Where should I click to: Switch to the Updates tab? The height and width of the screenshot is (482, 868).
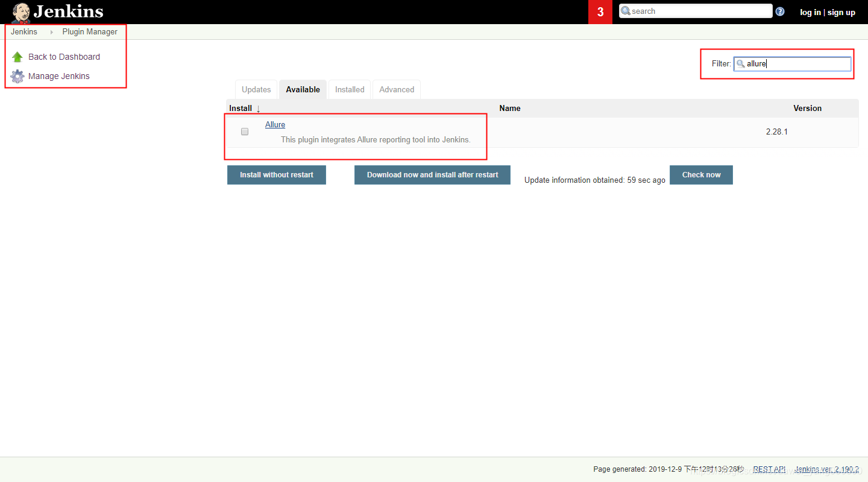pyautogui.click(x=256, y=89)
